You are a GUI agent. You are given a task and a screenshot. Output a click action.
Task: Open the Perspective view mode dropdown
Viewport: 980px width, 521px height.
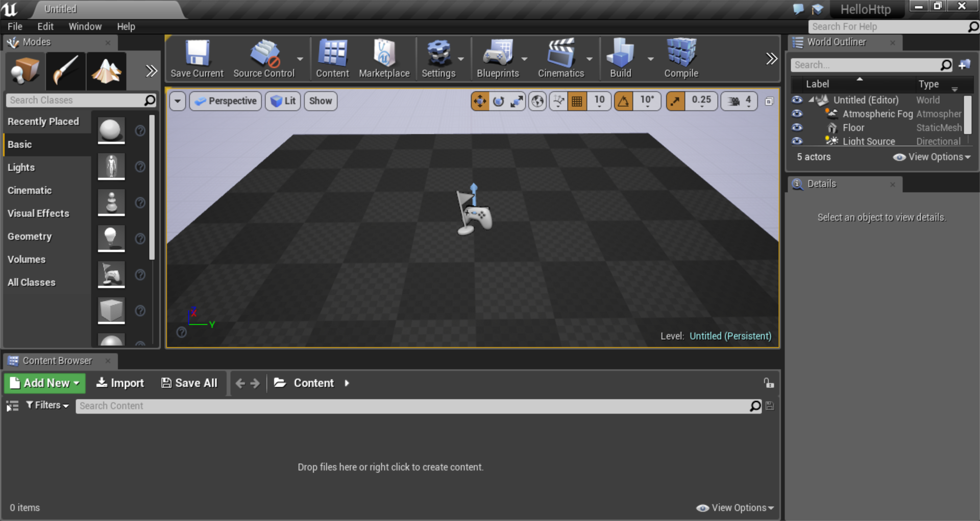pos(226,101)
